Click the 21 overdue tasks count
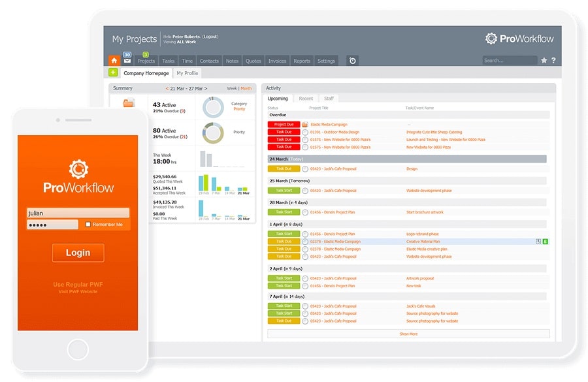Image resolution: width=588 pixels, height=382 pixels. pos(184,137)
